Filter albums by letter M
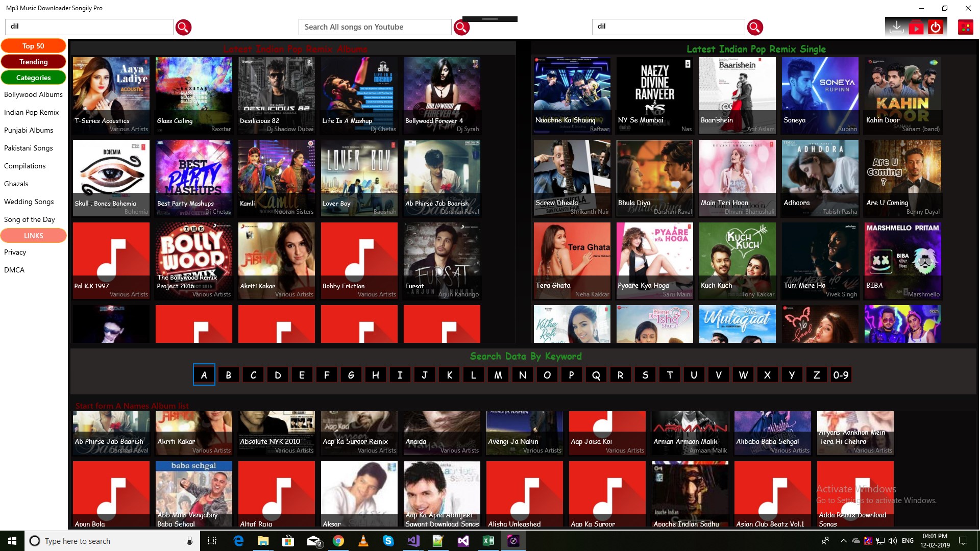 498,375
